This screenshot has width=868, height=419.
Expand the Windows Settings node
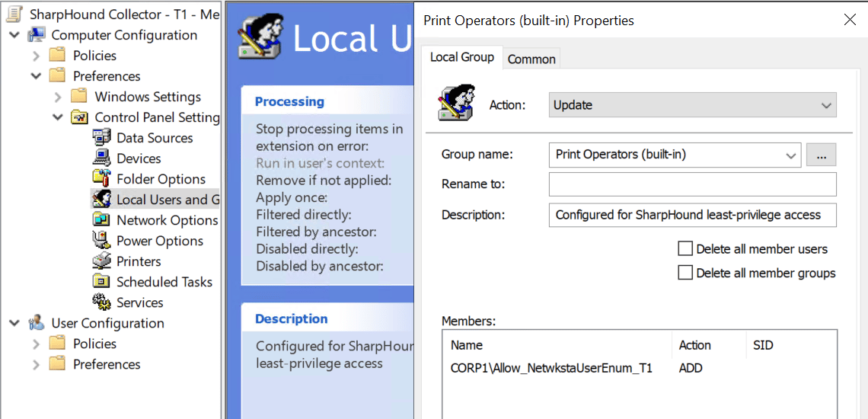click(x=58, y=97)
